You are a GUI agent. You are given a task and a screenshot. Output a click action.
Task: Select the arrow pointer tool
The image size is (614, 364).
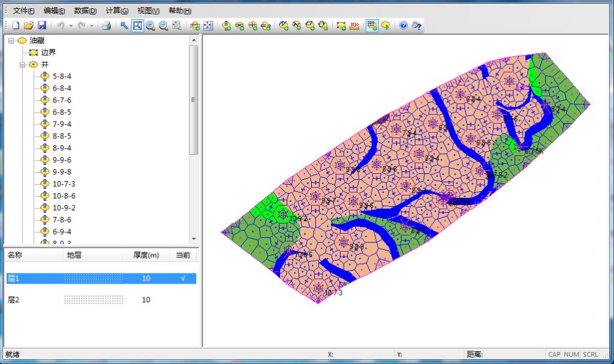click(124, 25)
